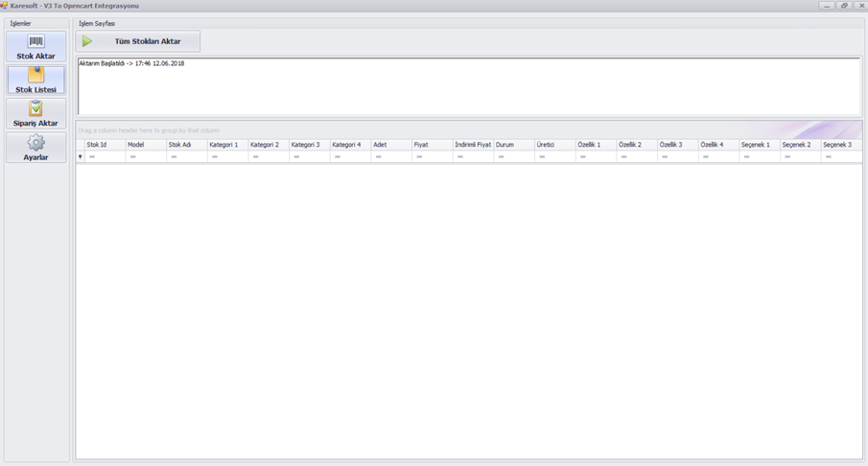Click the green play arrow icon
This screenshot has height=466, width=868.
click(x=87, y=41)
